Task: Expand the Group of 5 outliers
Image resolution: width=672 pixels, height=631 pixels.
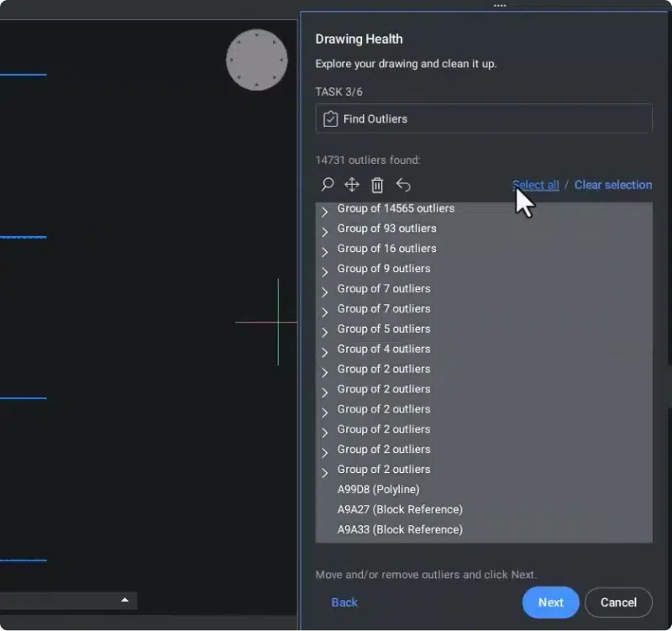Action: pos(325,333)
